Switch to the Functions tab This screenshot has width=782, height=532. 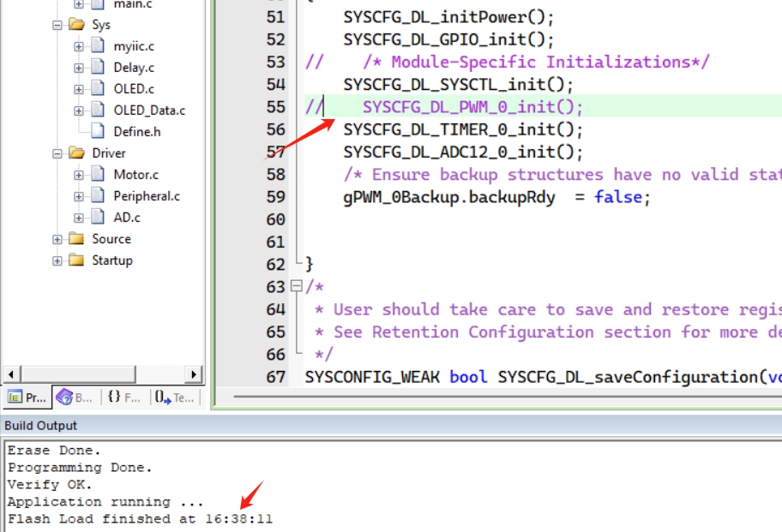pyautogui.click(x=126, y=398)
